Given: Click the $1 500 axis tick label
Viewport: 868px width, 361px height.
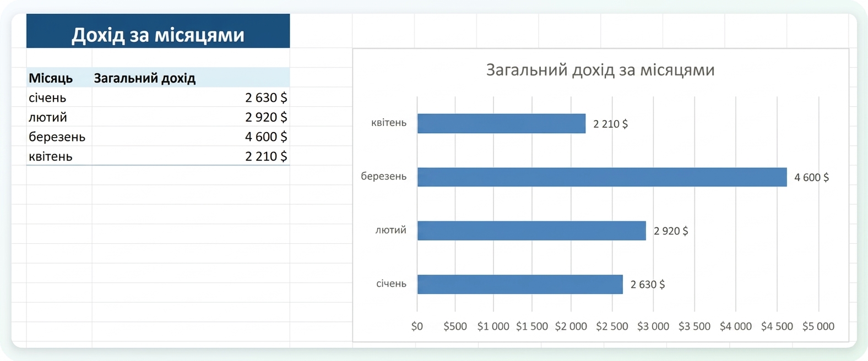Looking at the screenshot, I should coord(532,326).
